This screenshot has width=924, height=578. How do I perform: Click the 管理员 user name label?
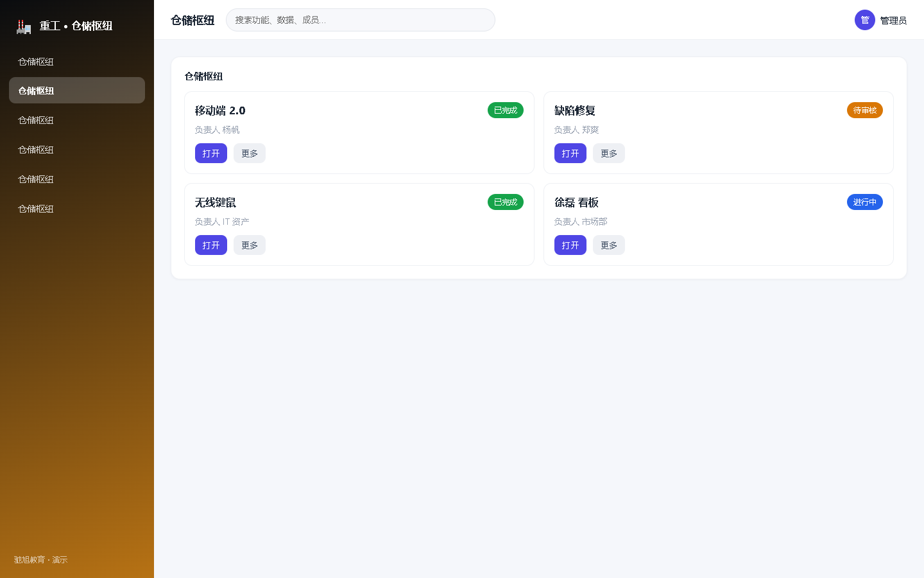click(x=893, y=21)
